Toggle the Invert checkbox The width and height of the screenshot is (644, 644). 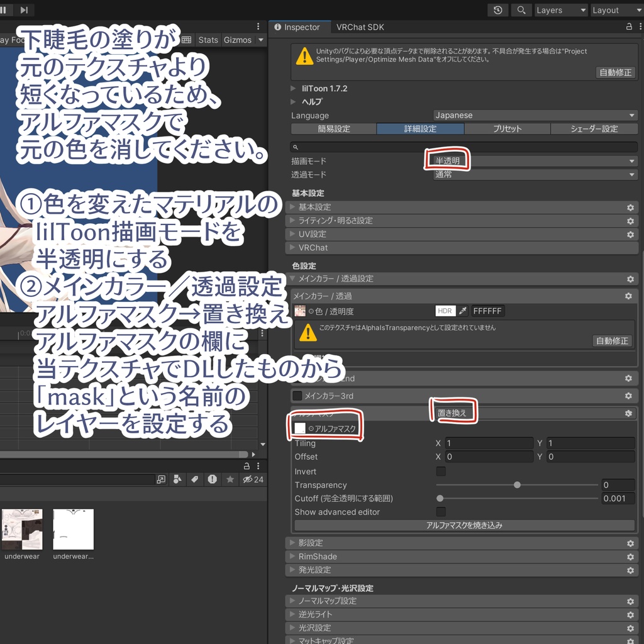(441, 472)
